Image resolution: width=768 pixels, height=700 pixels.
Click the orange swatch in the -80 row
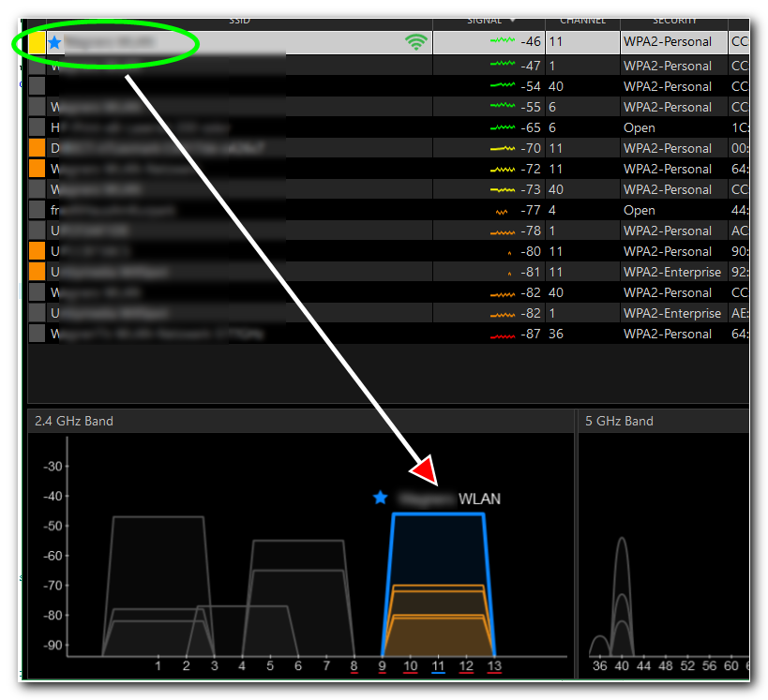coord(37,251)
